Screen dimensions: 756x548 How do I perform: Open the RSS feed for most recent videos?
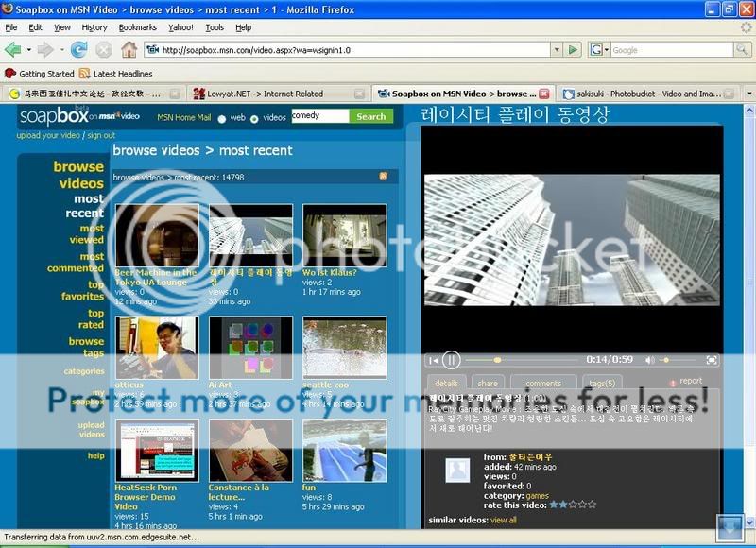pyautogui.click(x=382, y=176)
